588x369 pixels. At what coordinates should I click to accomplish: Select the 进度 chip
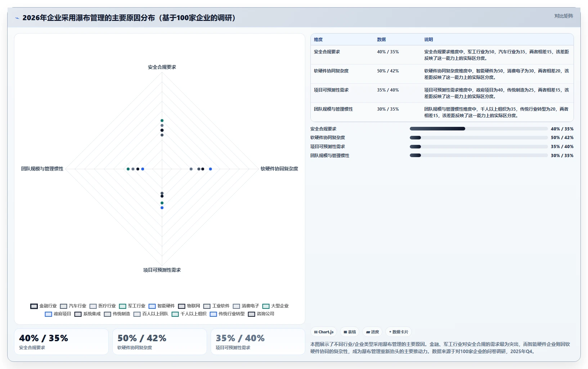(x=372, y=332)
